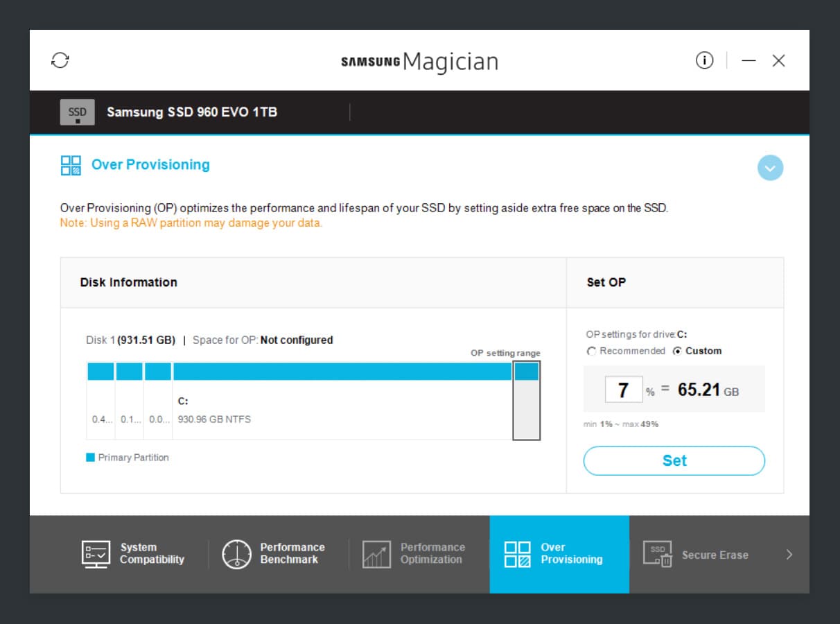Click the Performance Benchmark gauge icon
Screen dimensions: 840x624
tap(236, 555)
